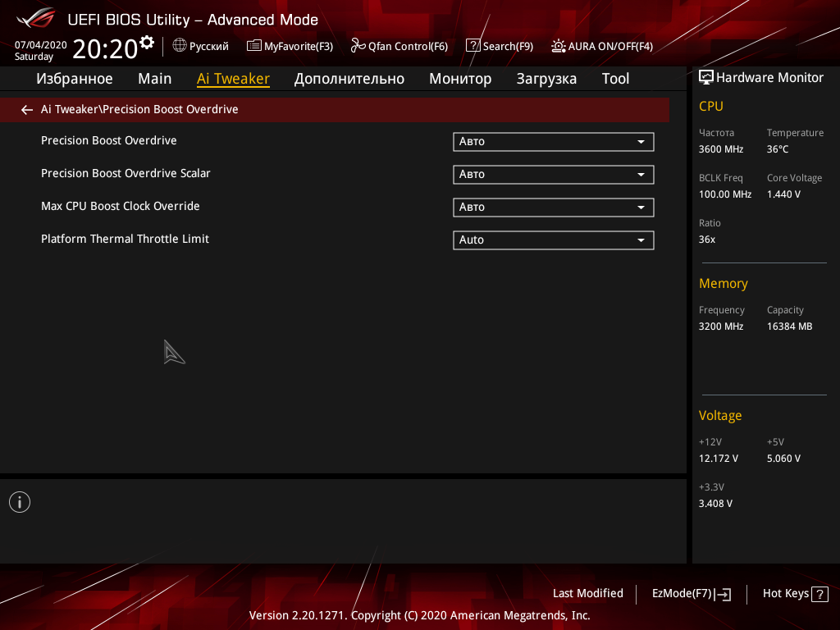Click the CPU section heading
840x630 pixels.
(711, 106)
